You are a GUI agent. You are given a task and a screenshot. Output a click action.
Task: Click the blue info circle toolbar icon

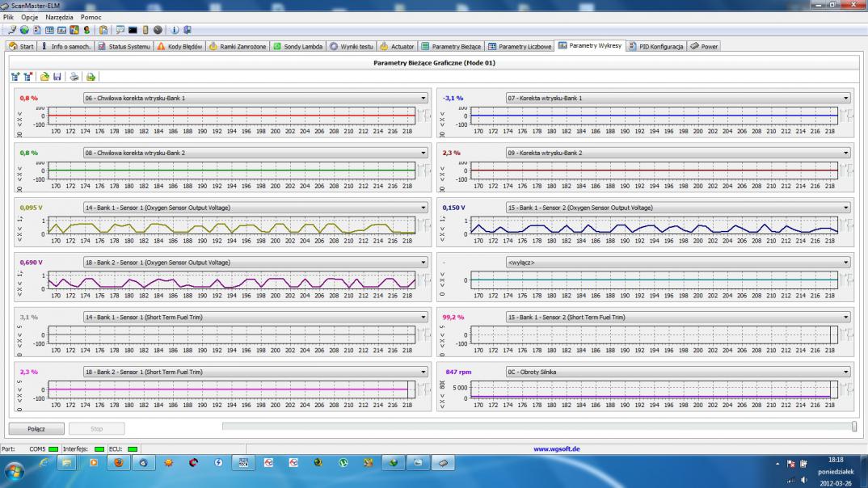click(x=175, y=30)
